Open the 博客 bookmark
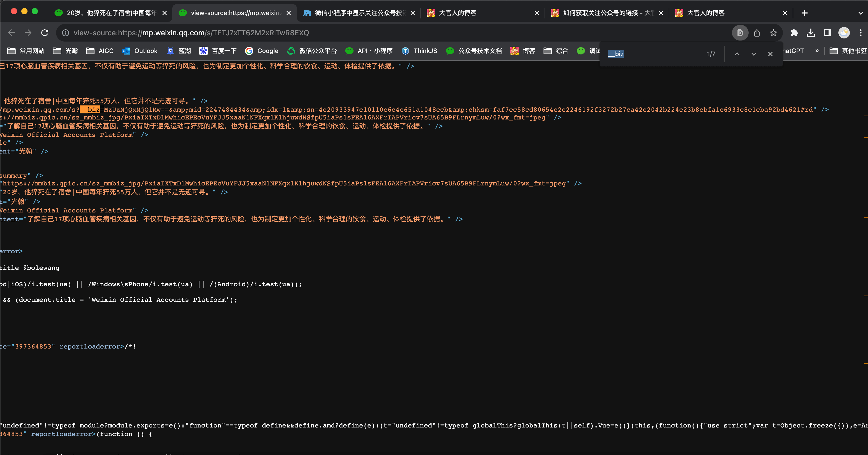This screenshot has width=868, height=455. coord(523,51)
